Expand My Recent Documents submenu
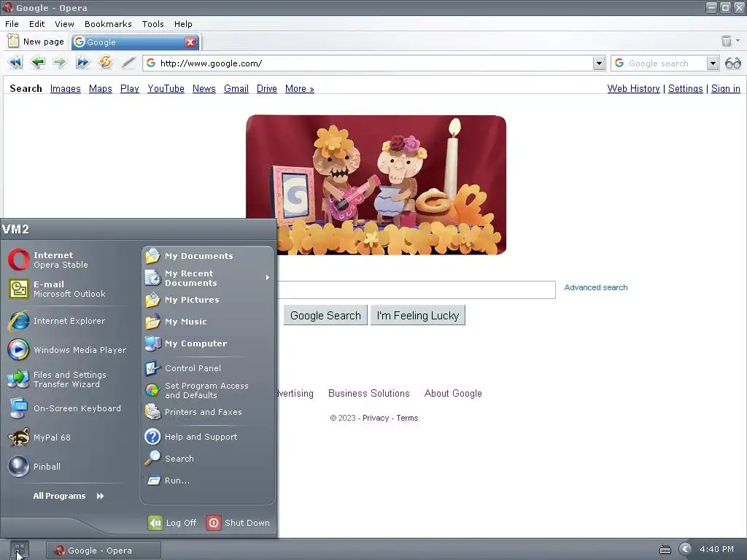Viewport: 747px width, 560px height. pos(208,278)
